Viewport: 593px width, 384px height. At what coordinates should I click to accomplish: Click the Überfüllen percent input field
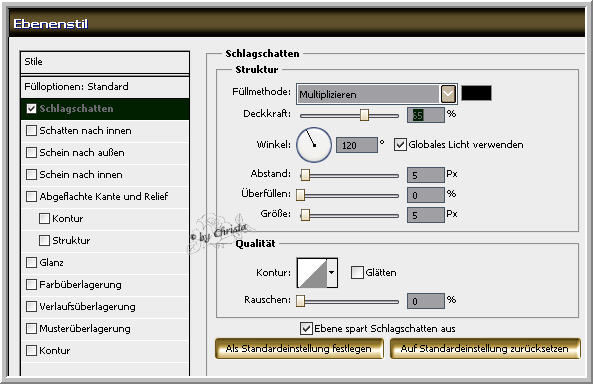tap(426, 195)
